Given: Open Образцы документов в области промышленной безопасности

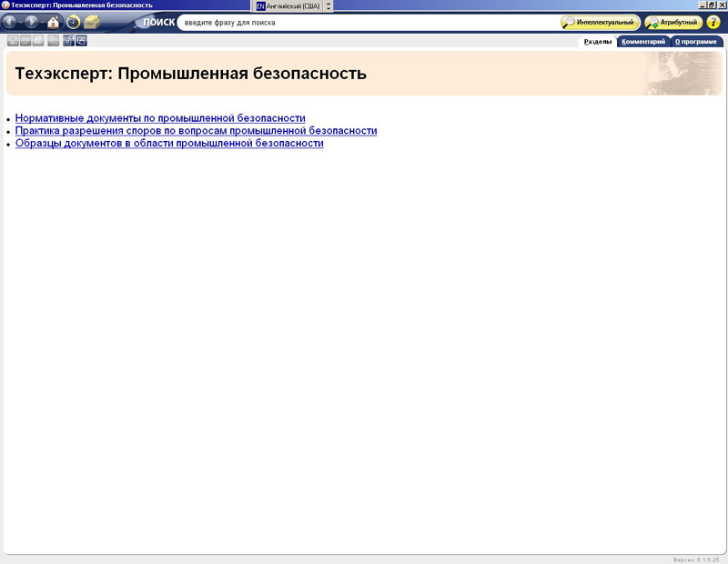Looking at the screenshot, I should pyautogui.click(x=169, y=144).
